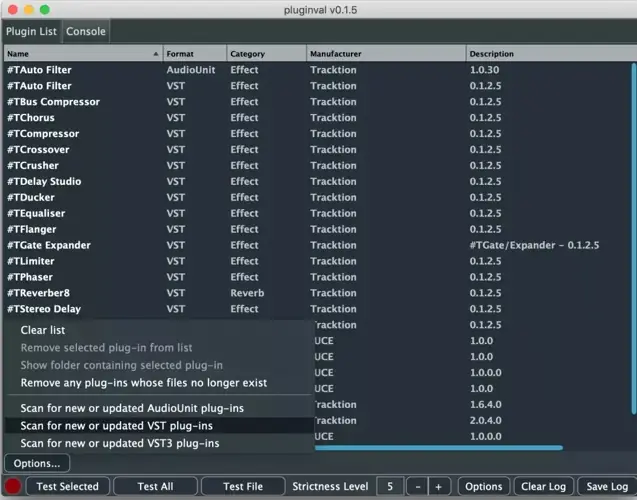The height and width of the screenshot is (500, 637).
Task: Click the Save Log button
Action: (606, 487)
